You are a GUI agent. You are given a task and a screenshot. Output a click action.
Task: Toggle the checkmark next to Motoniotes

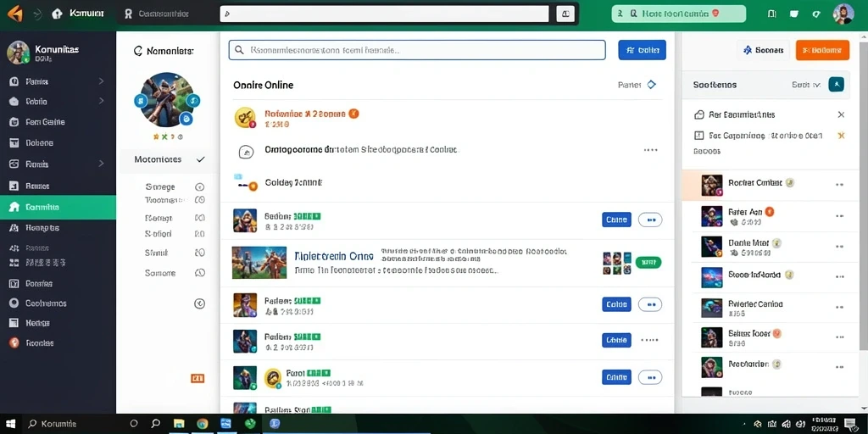click(x=200, y=159)
